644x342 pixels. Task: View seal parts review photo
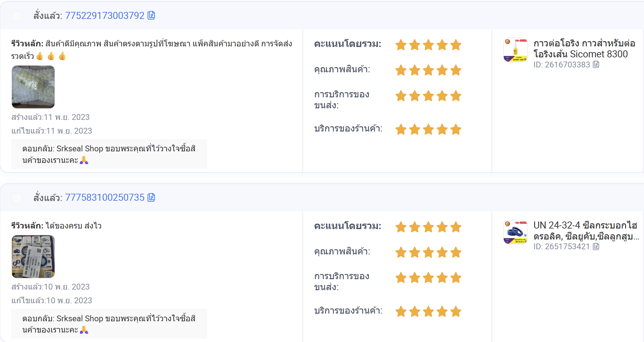(33, 257)
